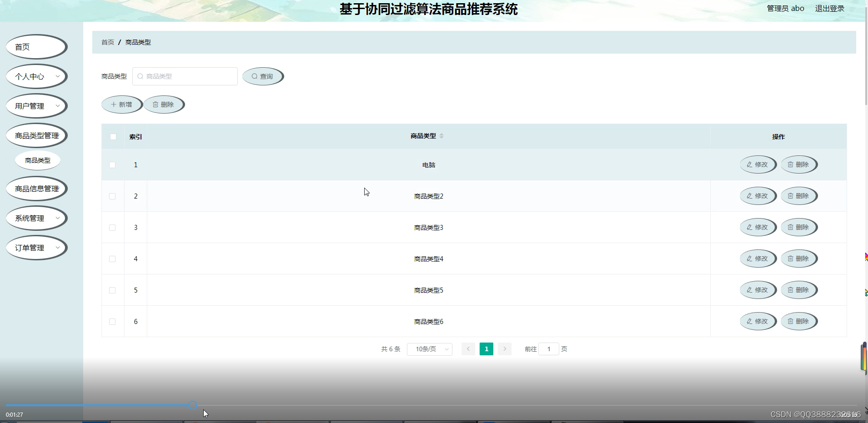Toggle the select-all checkbox in table header
Screen dimensions: 868x423
pos(113,137)
